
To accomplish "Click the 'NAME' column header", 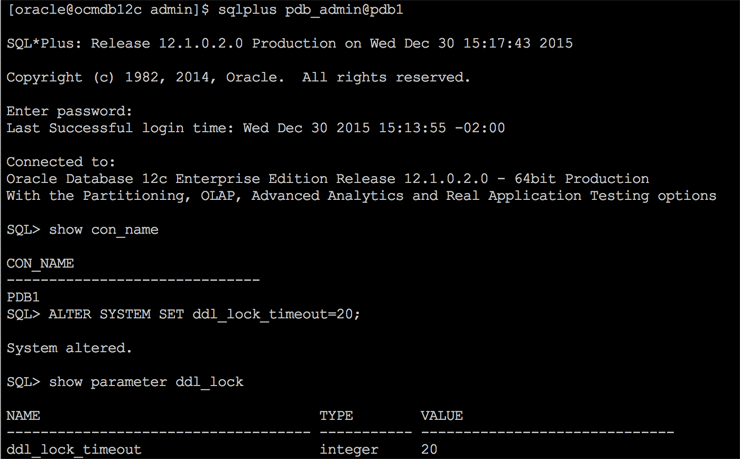I will point(23,416).
